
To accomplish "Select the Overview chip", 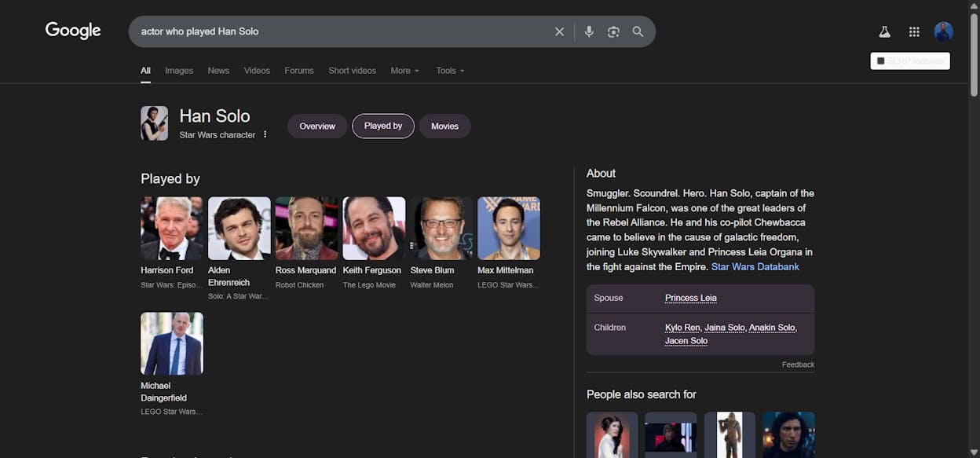I will [x=317, y=126].
